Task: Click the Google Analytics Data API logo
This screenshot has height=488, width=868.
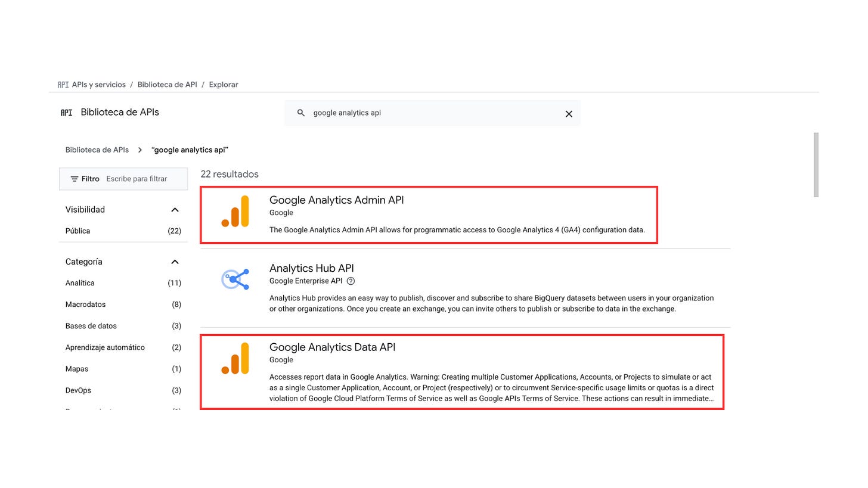Action: [x=235, y=359]
